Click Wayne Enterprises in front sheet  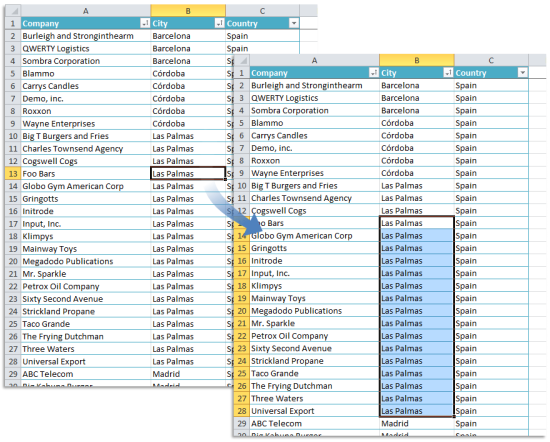[x=314, y=173]
